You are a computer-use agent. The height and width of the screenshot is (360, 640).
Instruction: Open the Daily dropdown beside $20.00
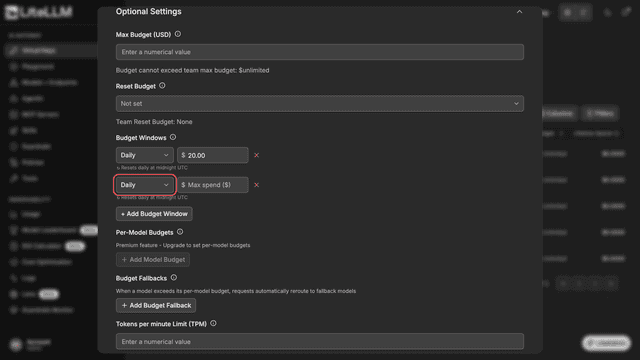point(144,155)
